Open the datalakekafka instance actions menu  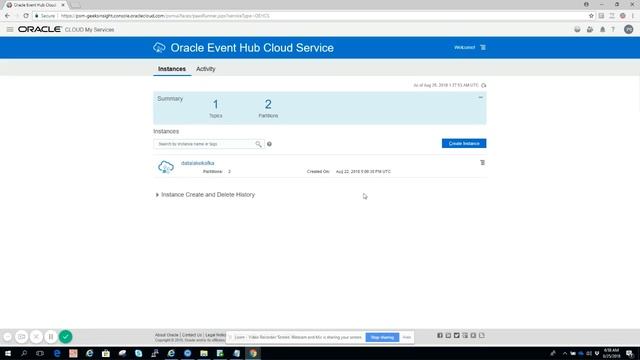[482, 162]
